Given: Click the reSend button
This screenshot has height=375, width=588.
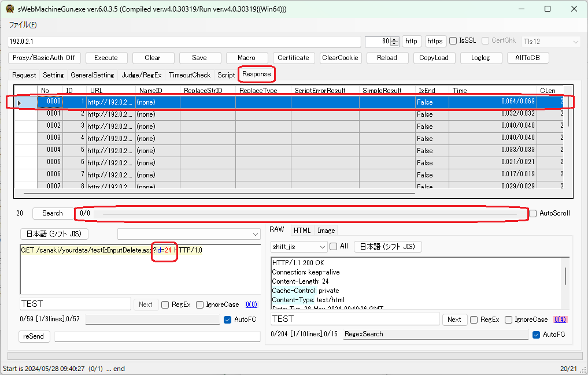Looking at the screenshot, I should pos(34,336).
